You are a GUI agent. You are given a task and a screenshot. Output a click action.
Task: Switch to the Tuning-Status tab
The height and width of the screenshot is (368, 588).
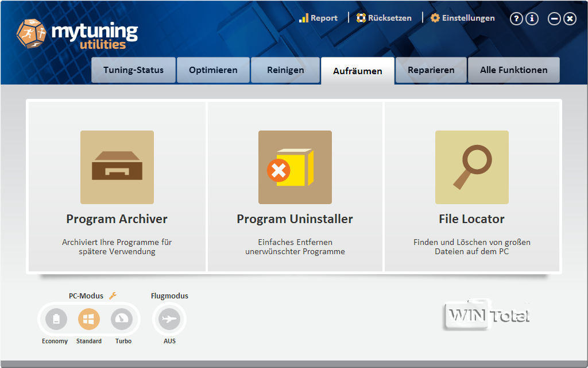(x=133, y=70)
